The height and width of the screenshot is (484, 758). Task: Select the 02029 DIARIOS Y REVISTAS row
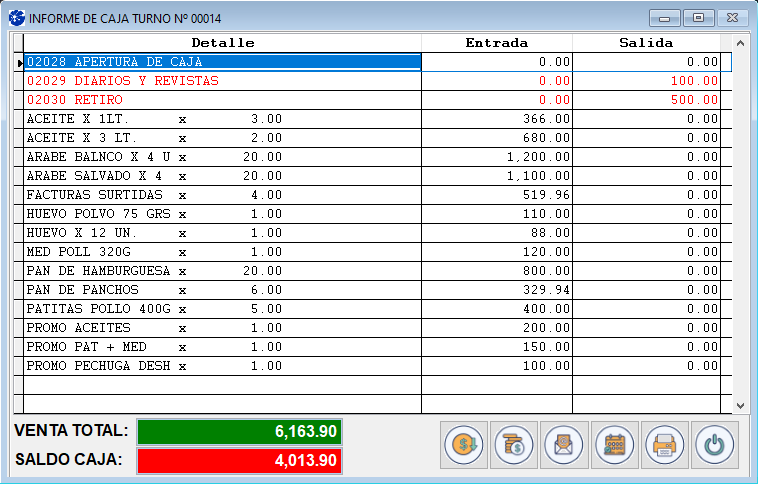coord(222,81)
